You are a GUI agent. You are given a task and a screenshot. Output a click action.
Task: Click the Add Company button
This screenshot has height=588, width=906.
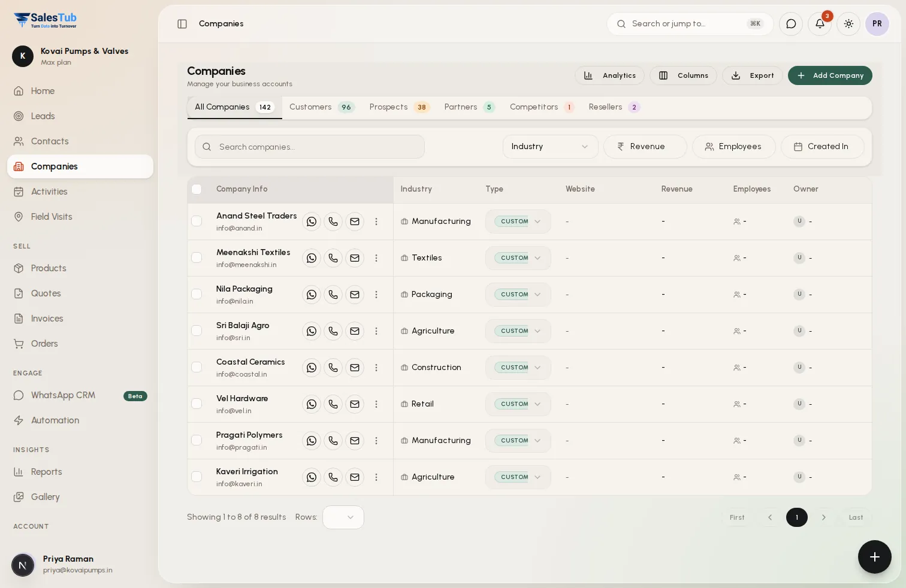point(830,75)
